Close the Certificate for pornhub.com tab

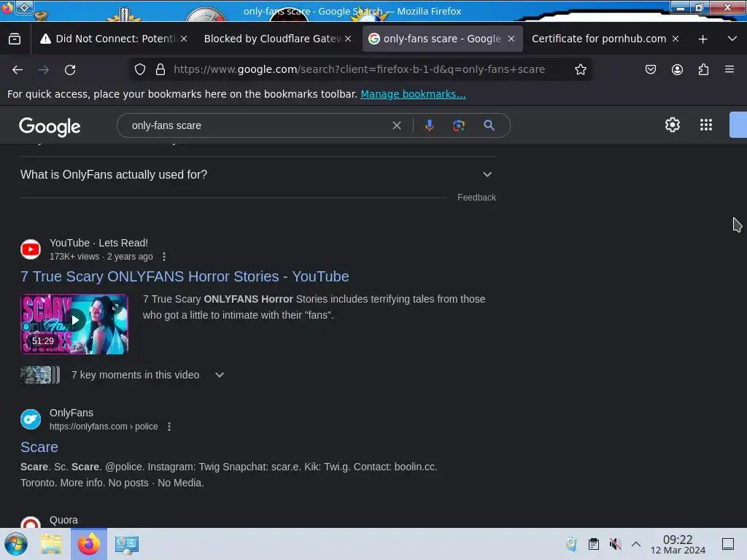coord(676,39)
